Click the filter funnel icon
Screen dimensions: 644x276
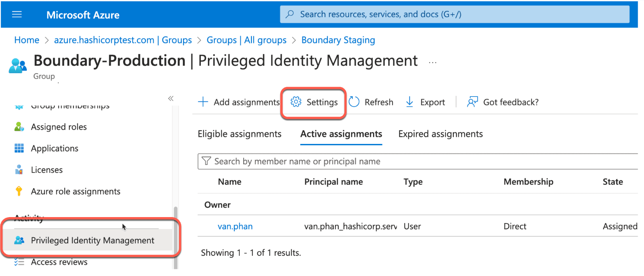(x=206, y=161)
